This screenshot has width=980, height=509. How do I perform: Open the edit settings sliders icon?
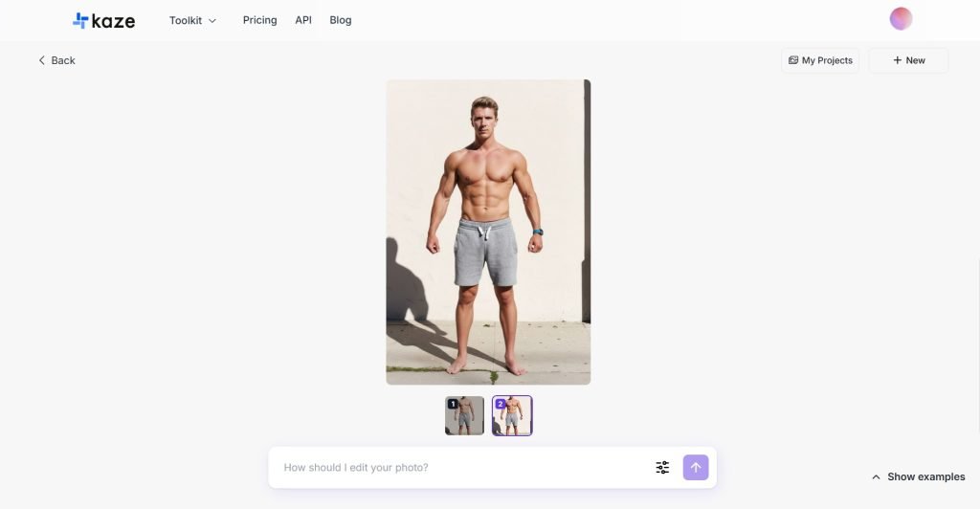662,467
